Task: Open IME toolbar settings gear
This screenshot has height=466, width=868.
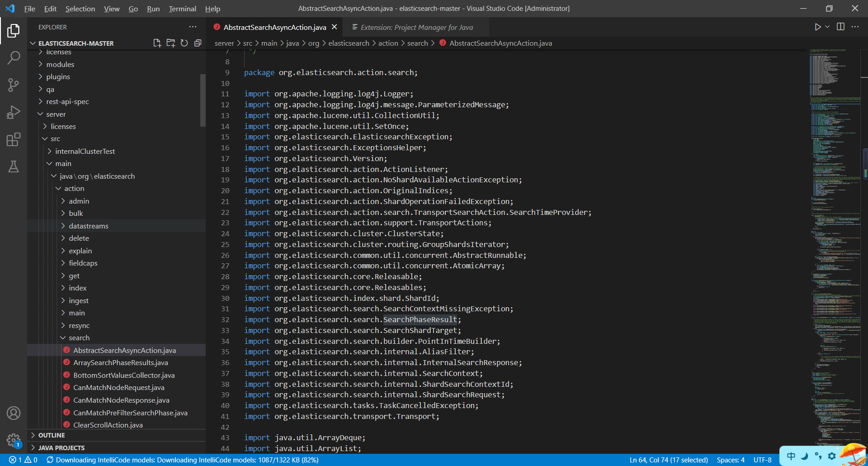Action: click(x=831, y=456)
